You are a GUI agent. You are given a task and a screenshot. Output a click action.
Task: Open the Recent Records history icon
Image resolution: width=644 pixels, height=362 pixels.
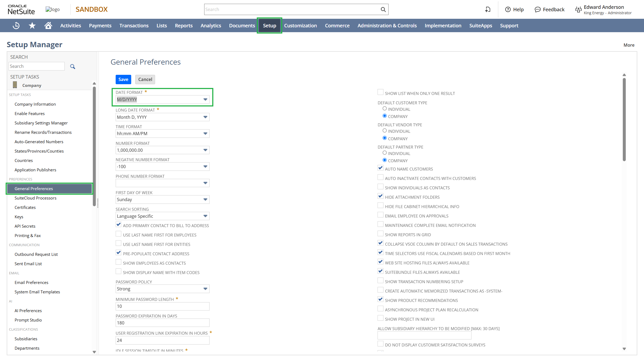(16, 25)
